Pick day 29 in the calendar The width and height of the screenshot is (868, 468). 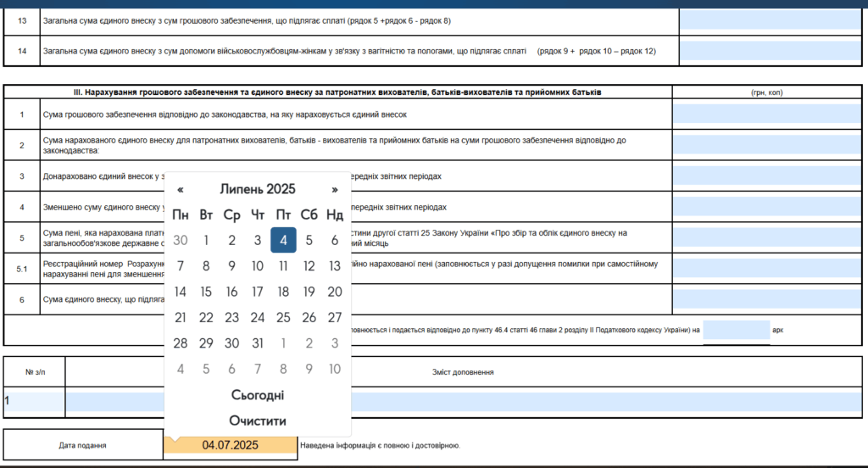click(206, 343)
